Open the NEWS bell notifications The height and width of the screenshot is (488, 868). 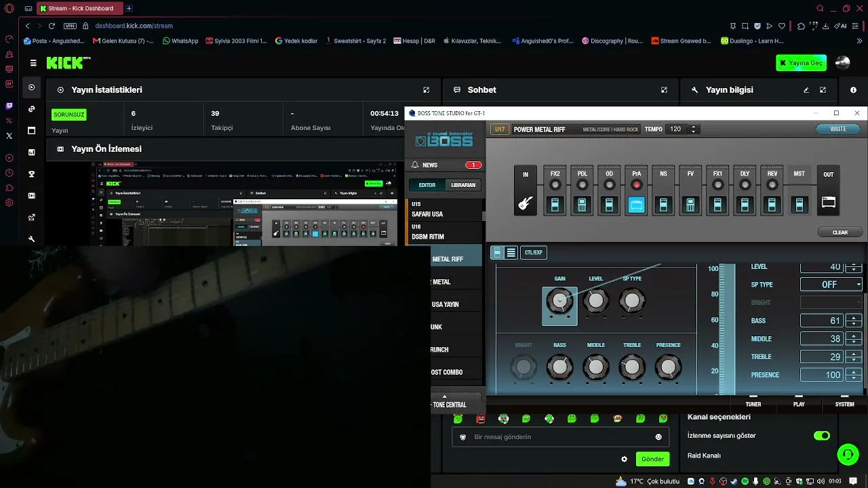coord(415,165)
